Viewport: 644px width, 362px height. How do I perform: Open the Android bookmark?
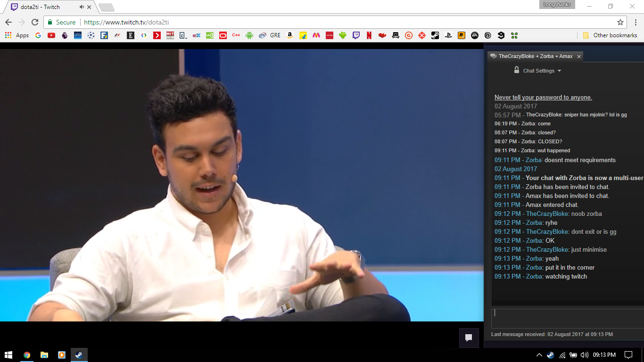pos(249,35)
